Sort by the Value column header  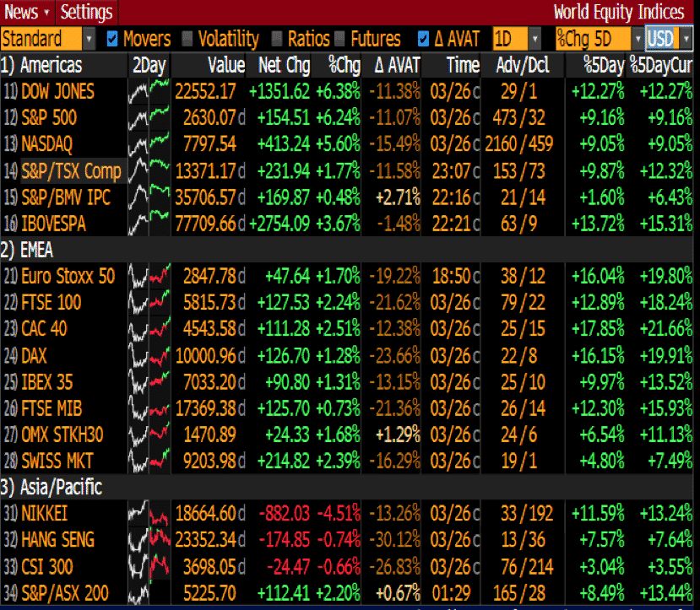(226, 66)
